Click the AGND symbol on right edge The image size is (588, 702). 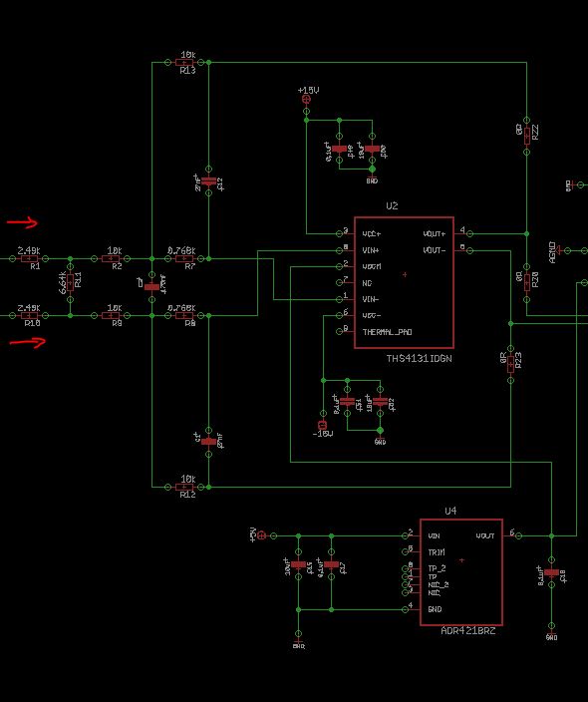557,251
